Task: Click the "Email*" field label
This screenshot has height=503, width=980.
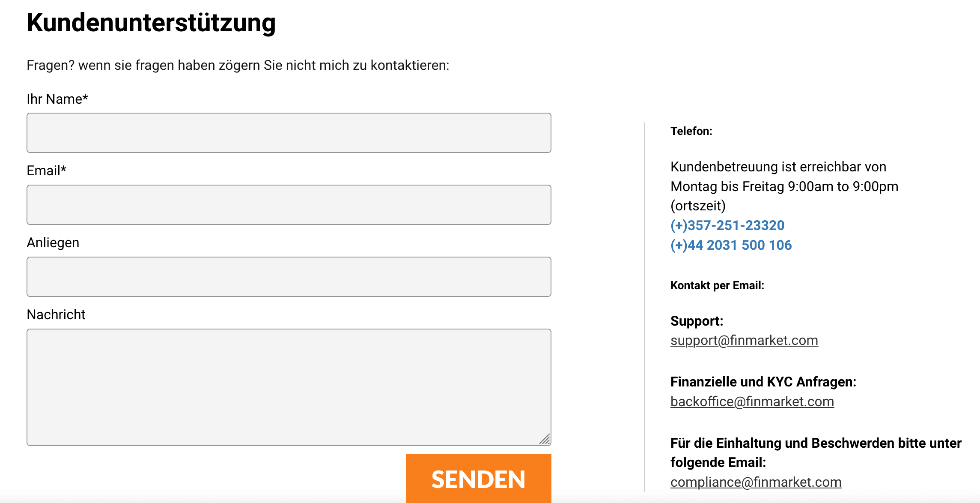Action: point(46,171)
